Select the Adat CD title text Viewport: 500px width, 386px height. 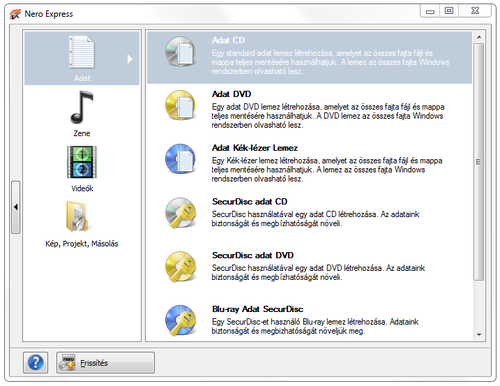(x=228, y=40)
